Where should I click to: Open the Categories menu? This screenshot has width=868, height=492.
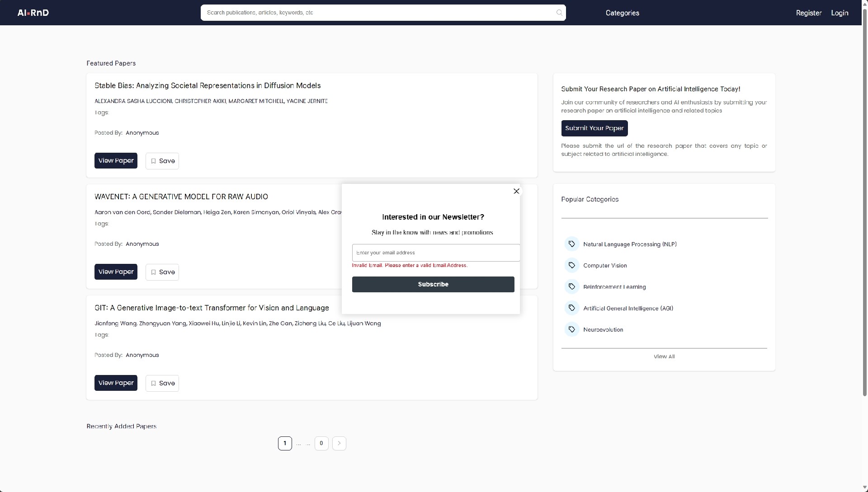click(622, 13)
